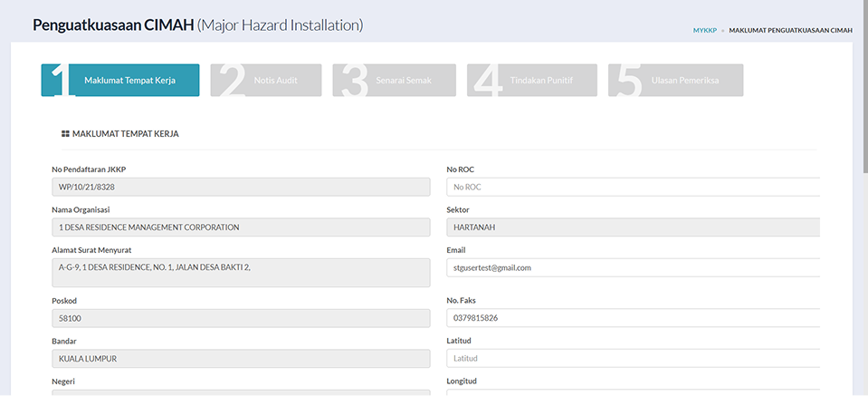
Task: Click the Longitud input field
Action: [x=633, y=392]
